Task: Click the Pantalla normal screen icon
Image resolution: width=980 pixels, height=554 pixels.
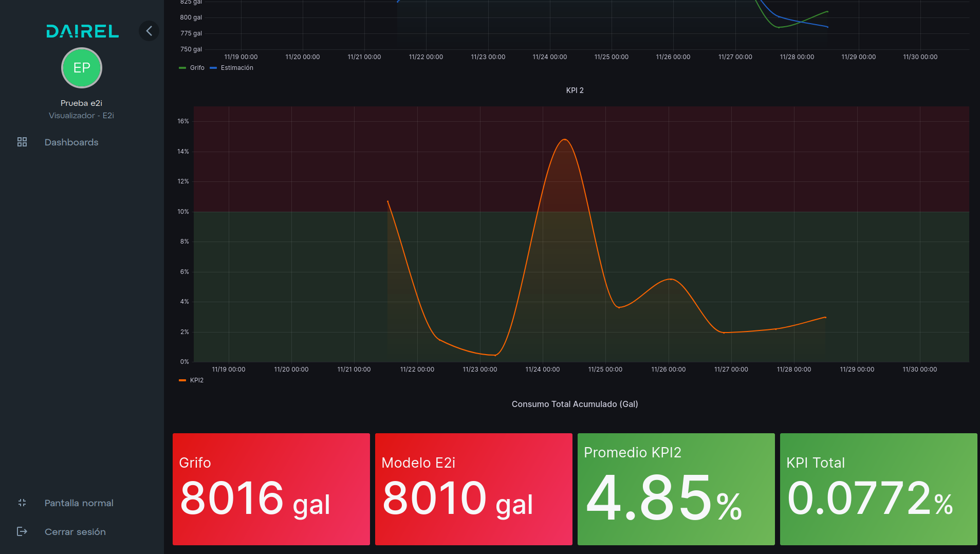Action: click(x=22, y=503)
